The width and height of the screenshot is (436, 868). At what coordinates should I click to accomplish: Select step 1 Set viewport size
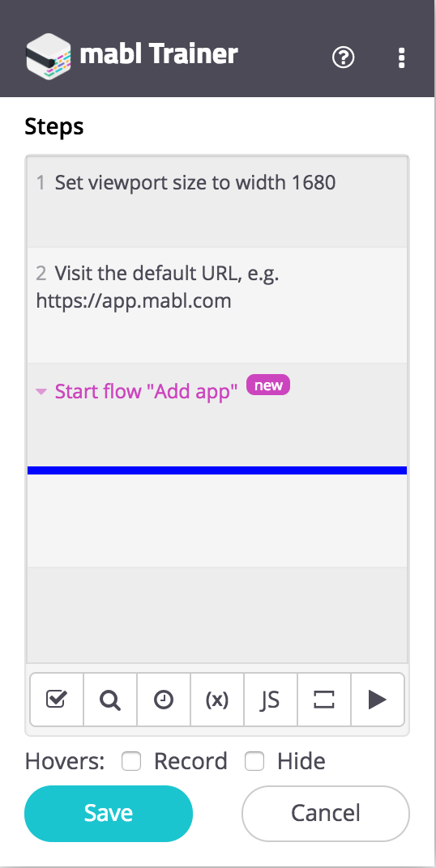(217, 202)
